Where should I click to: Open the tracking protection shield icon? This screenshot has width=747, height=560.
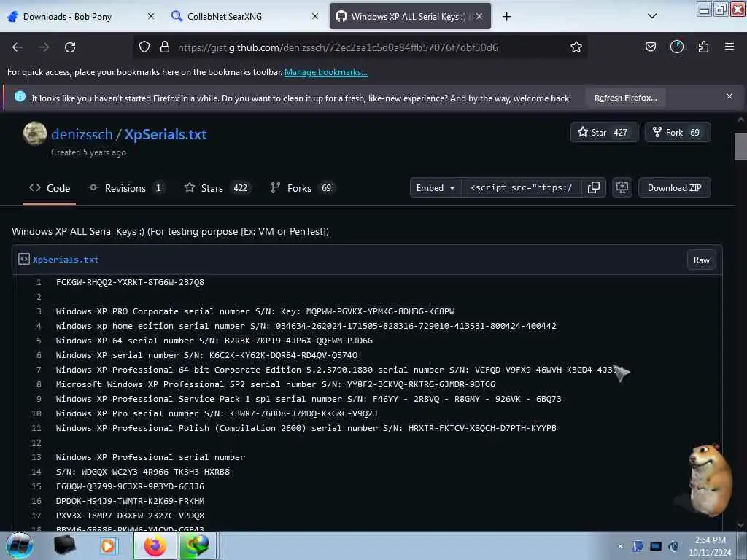coord(144,47)
